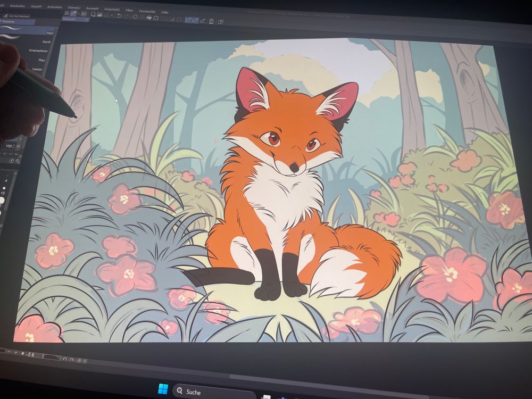Click the square fit-to-screen icon beside zoom plus

point(23,353)
